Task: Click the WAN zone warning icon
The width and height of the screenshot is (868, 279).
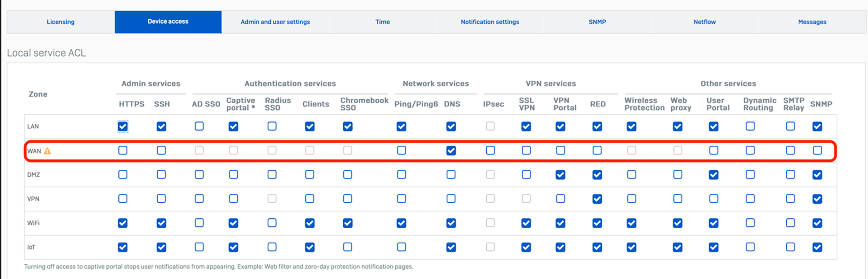Action: 47,151
